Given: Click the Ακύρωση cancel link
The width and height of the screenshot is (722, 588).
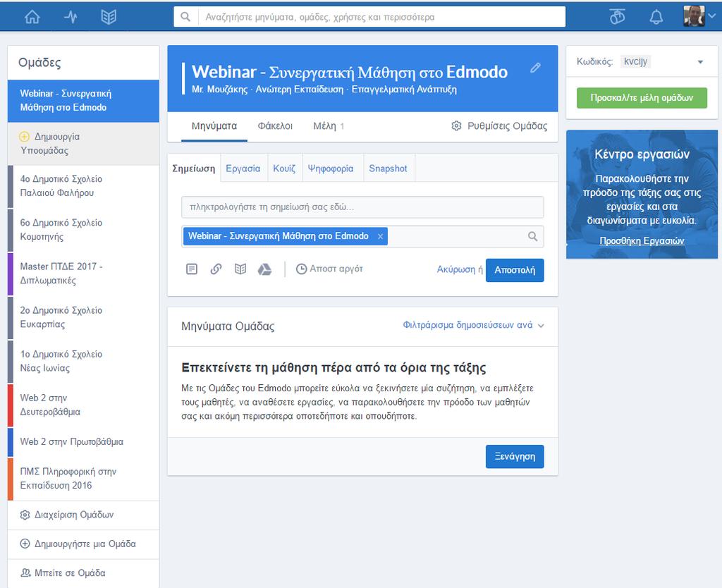Looking at the screenshot, I should [456, 269].
